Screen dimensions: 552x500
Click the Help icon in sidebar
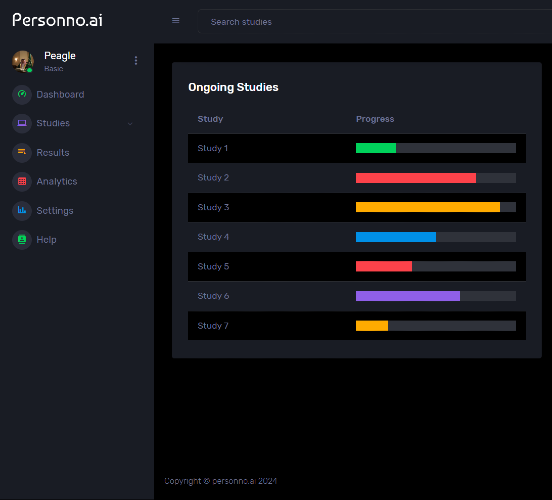[22, 240]
